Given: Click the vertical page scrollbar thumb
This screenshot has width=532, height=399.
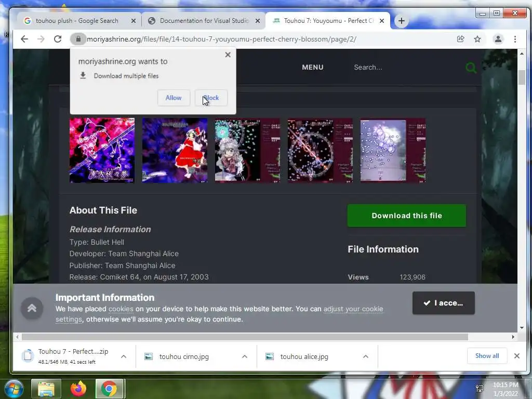Looking at the screenshot, I should 522,77.
